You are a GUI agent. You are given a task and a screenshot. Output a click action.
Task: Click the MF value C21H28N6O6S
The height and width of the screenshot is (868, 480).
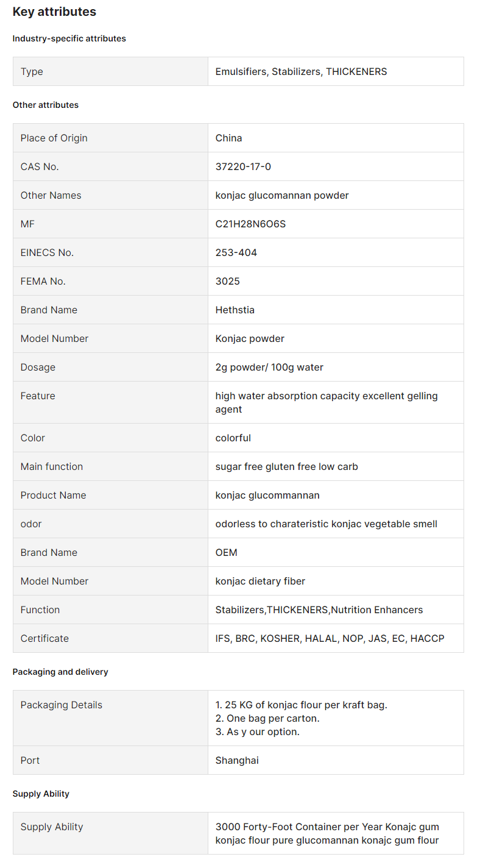point(250,224)
